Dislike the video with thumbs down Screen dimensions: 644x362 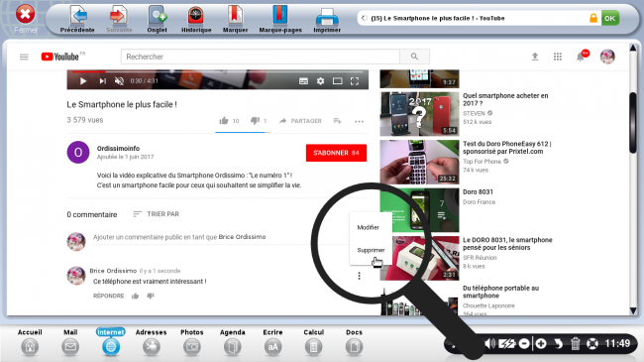255,121
